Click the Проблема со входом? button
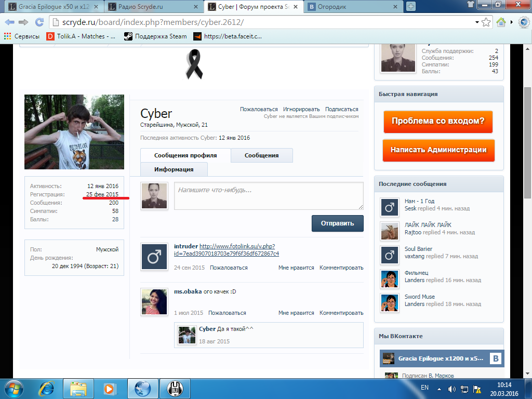The width and height of the screenshot is (532, 399). pos(437,121)
